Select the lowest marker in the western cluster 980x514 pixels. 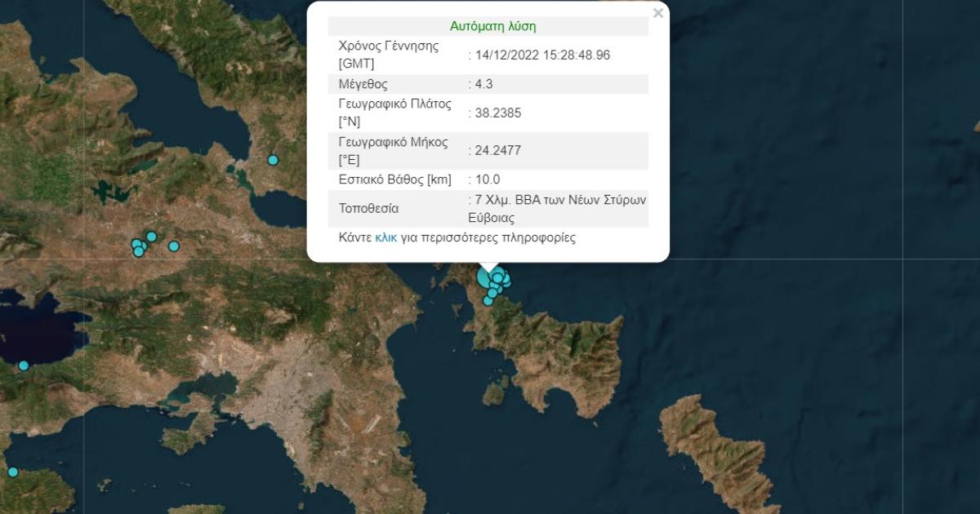(139, 251)
